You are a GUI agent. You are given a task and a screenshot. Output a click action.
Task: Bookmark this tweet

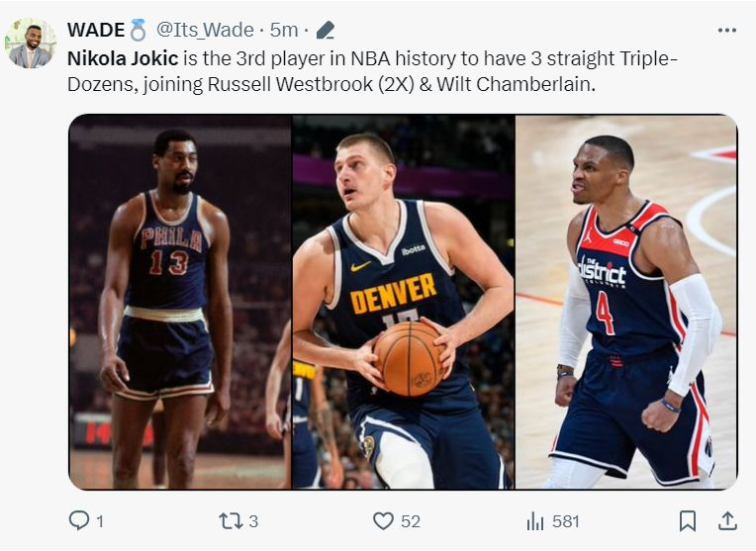(688, 521)
